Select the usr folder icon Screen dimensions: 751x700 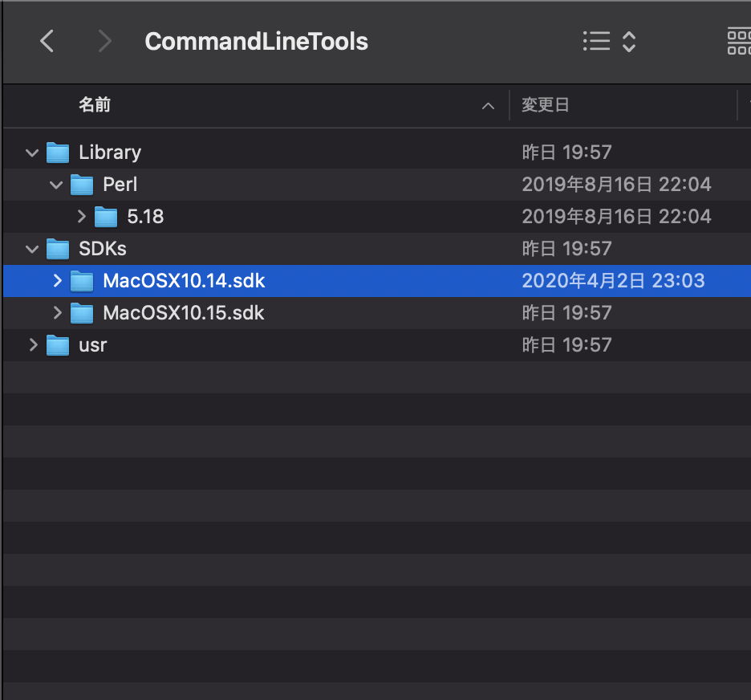[58, 345]
